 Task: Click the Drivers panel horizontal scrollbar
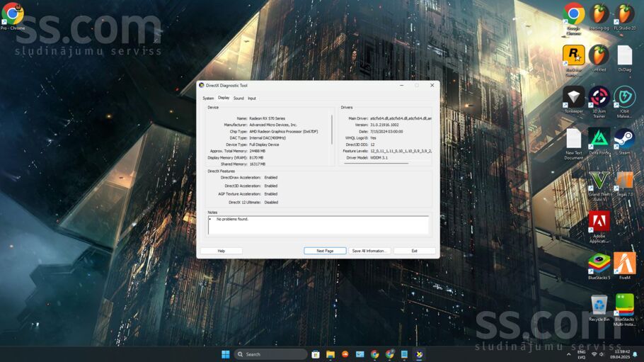pos(376,164)
